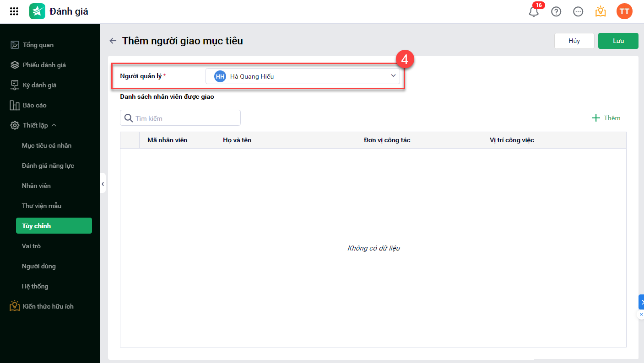This screenshot has height=363, width=644.
Task: Click the Tổng quan chart icon
Action: point(15,45)
